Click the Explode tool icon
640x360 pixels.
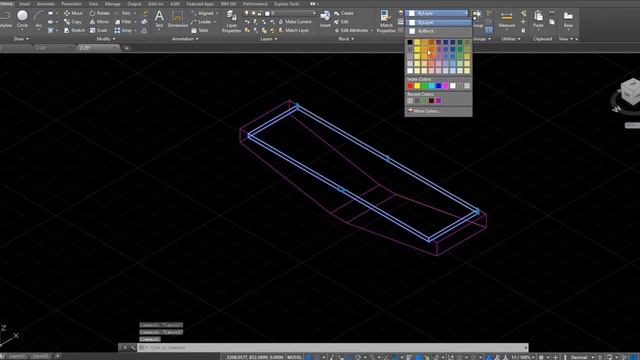[144, 22]
